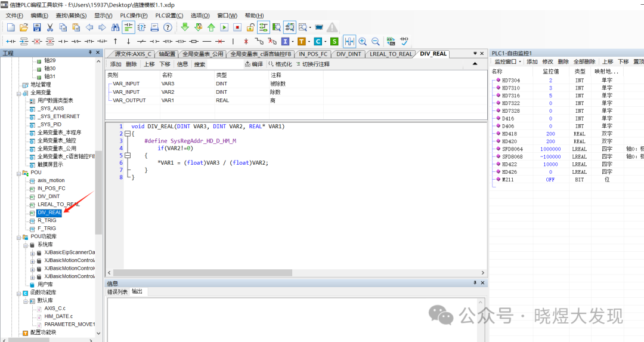Click the gray warning triangle icon

click(332, 27)
